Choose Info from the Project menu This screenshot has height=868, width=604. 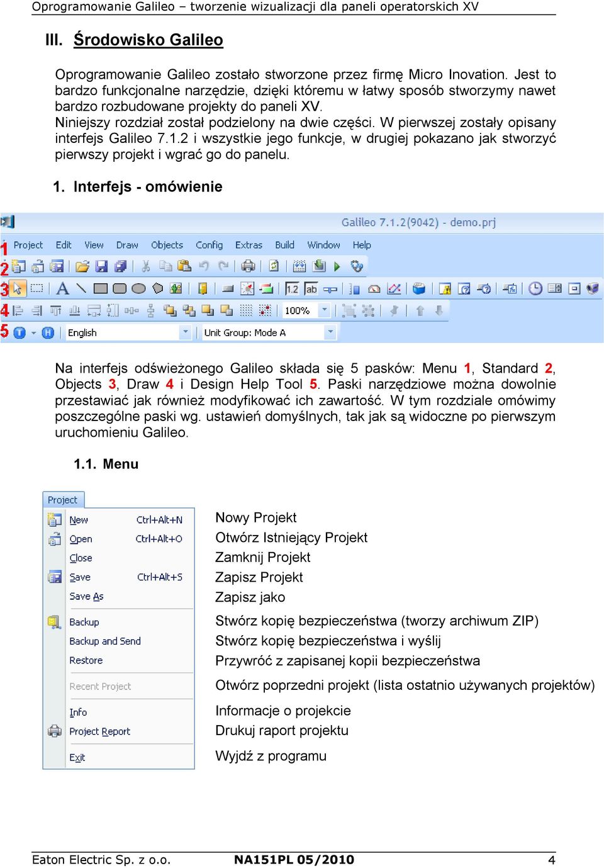tap(120, 712)
